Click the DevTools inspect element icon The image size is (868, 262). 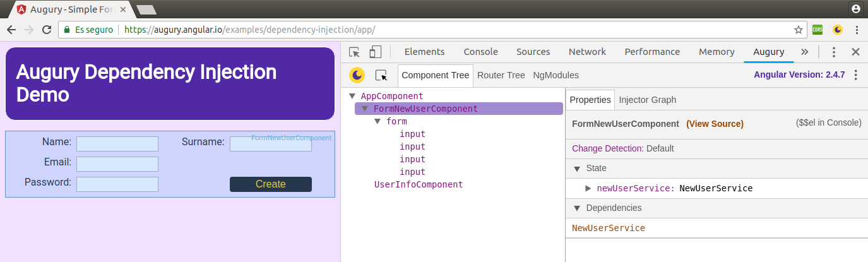click(354, 52)
